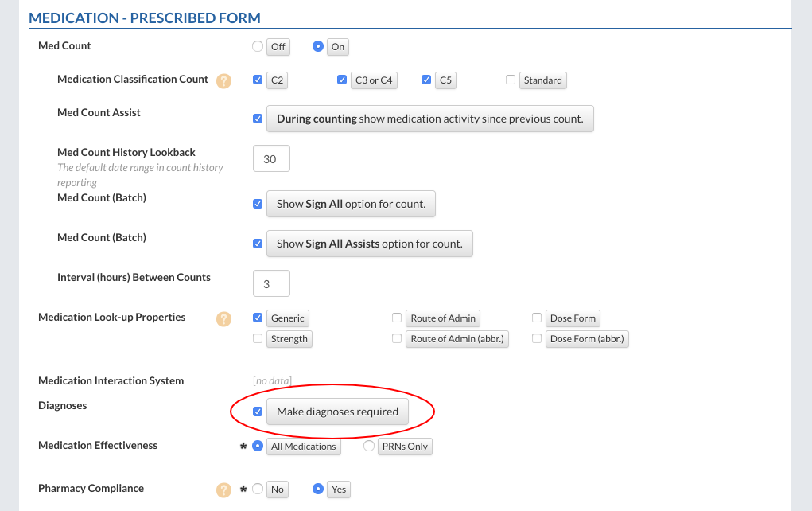Screen dimensions: 812x511
Task: Set Med Count to Off
Action: pyautogui.click(x=258, y=47)
